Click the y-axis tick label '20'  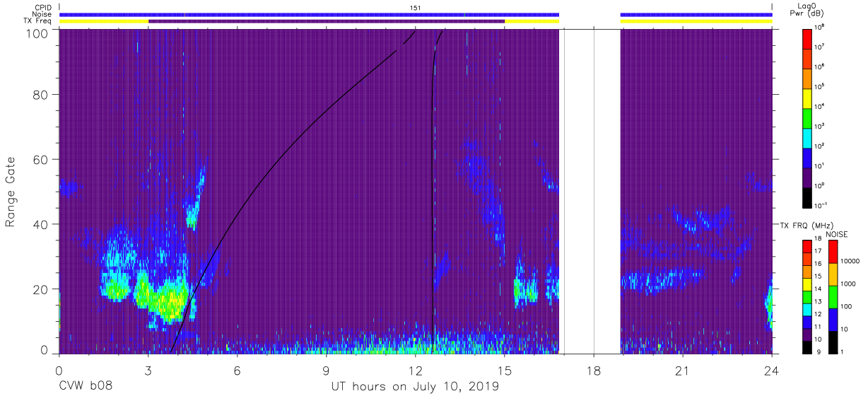click(x=41, y=289)
